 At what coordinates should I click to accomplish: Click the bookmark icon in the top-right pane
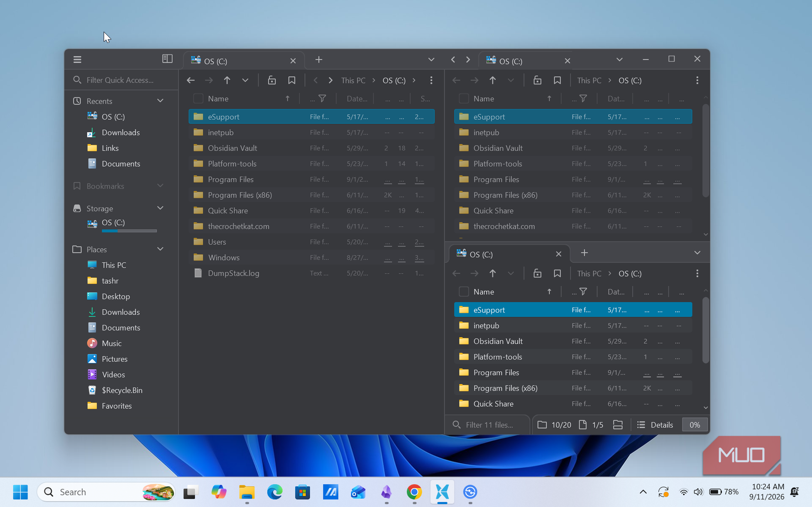point(557,80)
